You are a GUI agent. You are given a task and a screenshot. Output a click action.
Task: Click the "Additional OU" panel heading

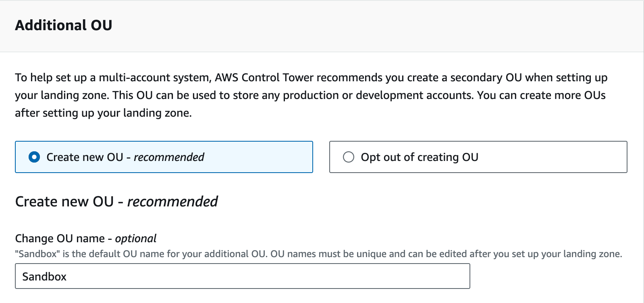pyautogui.click(x=64, y=25)
